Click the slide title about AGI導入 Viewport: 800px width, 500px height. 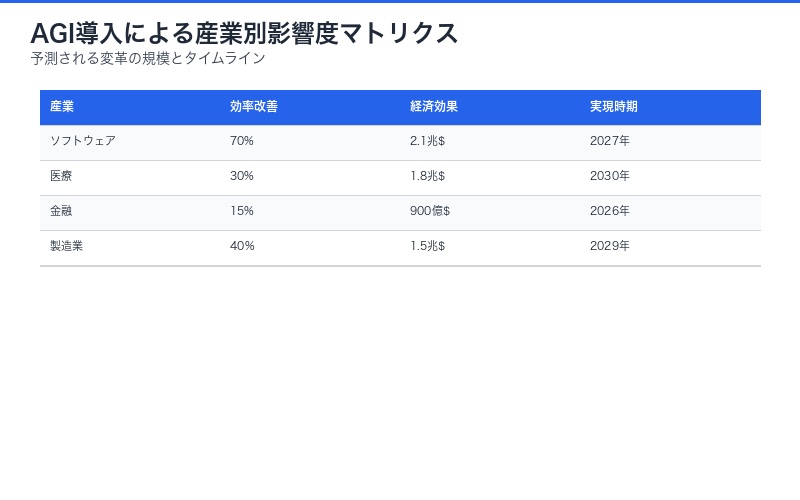click(x=244, y=33)
